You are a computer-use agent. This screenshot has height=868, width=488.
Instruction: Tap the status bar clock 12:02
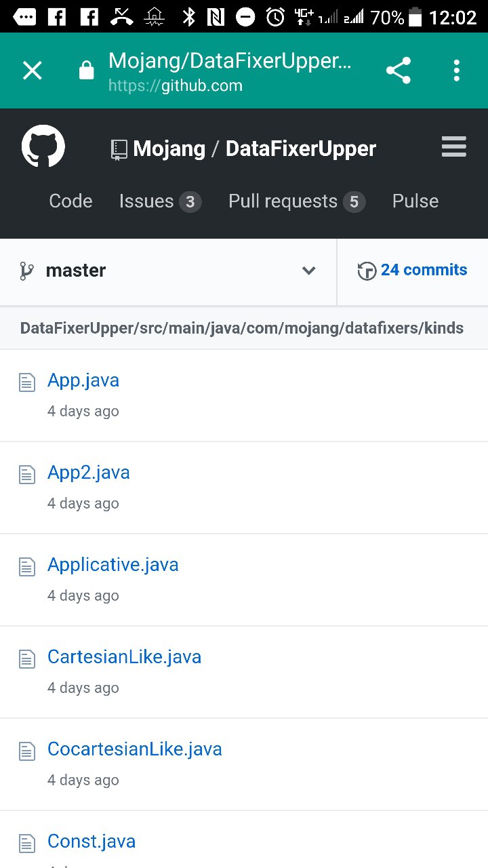pos(453,17)
